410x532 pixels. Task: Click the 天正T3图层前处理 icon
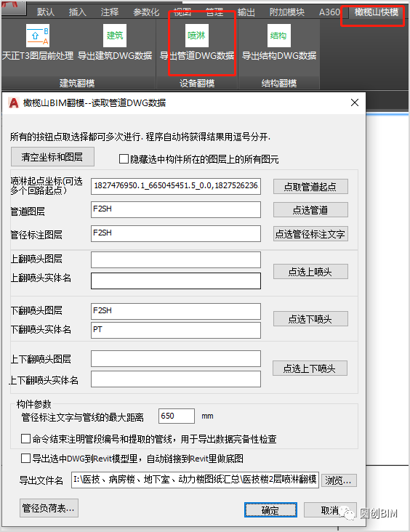(38, 36)
